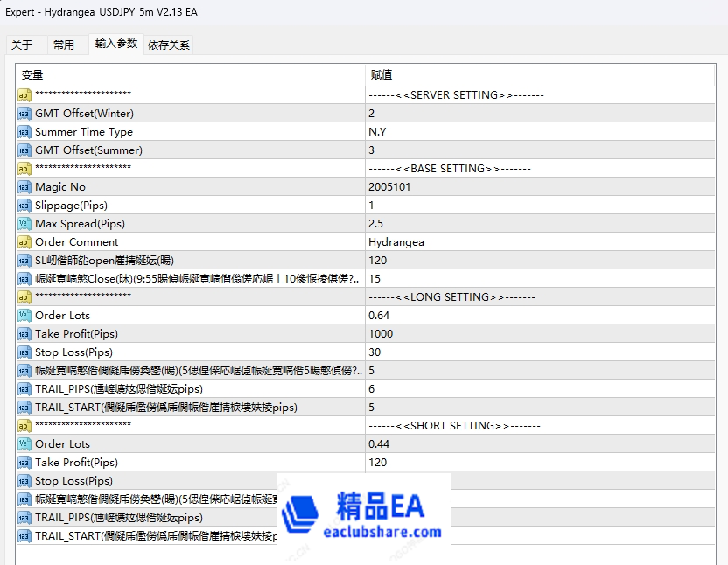Edit the Take Profit value 1000
Viewport: 728px width, 565px height.
tap(381, 334)
